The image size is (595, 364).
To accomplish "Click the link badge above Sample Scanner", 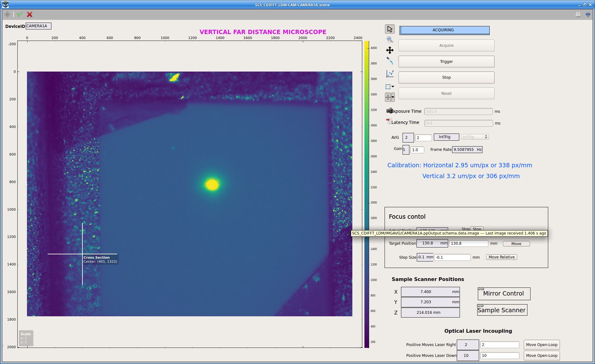I will tap(480, 305).
